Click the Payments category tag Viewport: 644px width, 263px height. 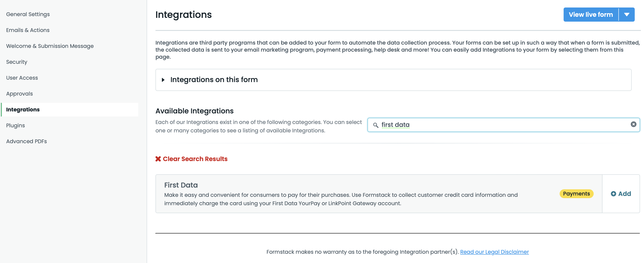pos(576,193)
